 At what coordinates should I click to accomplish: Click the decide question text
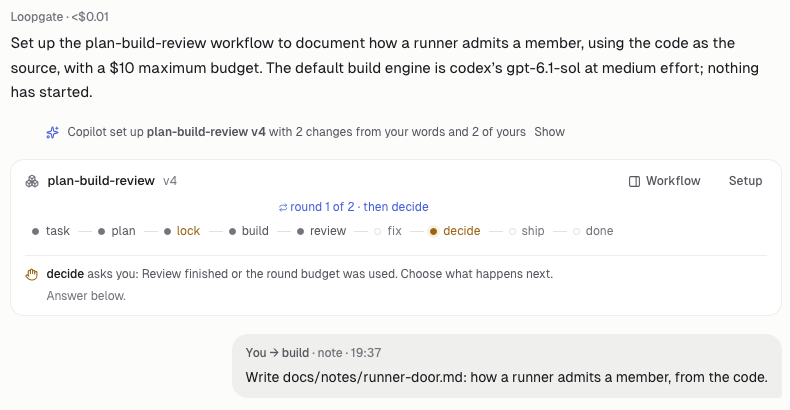[x=300, y=274]
